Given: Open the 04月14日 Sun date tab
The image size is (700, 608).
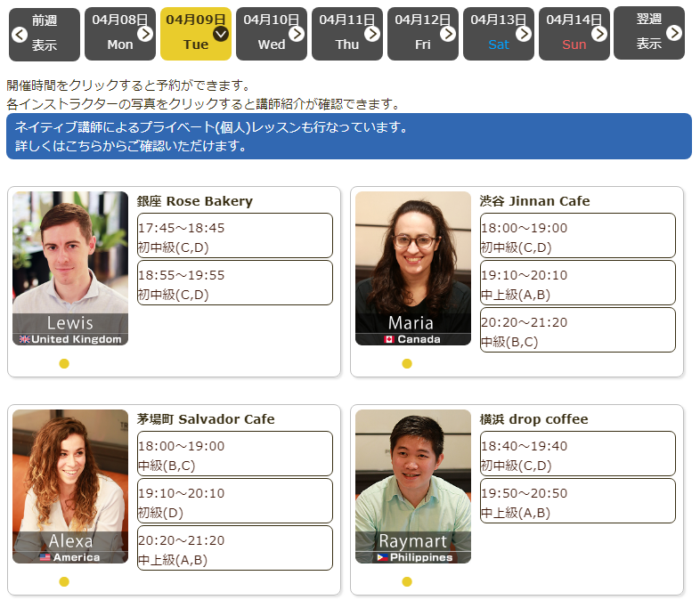Looking at the screenshot, I should 574,33.
